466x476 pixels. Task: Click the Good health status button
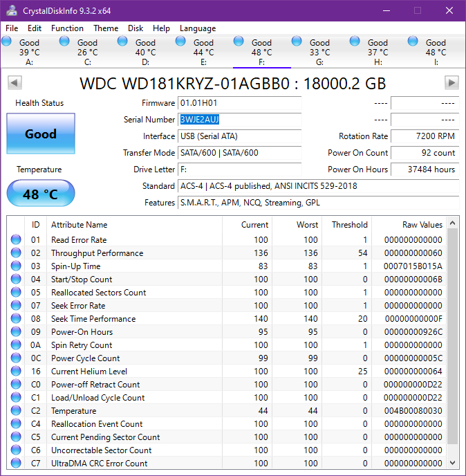click(40, 134)
